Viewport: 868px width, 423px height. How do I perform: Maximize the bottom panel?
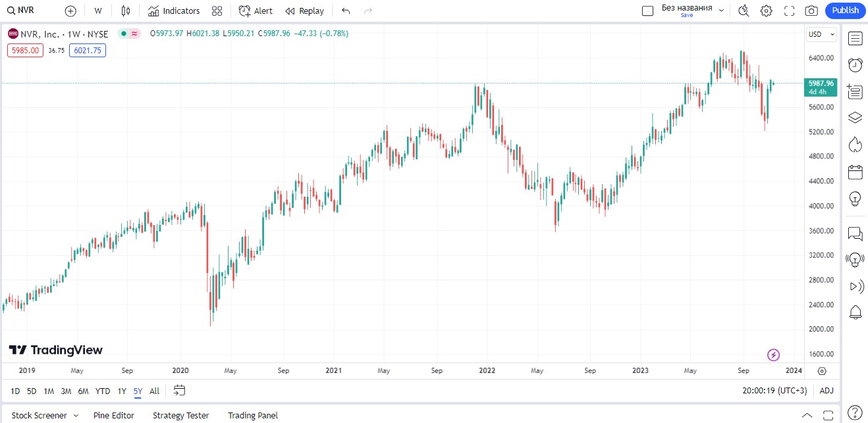coord(827,416)
